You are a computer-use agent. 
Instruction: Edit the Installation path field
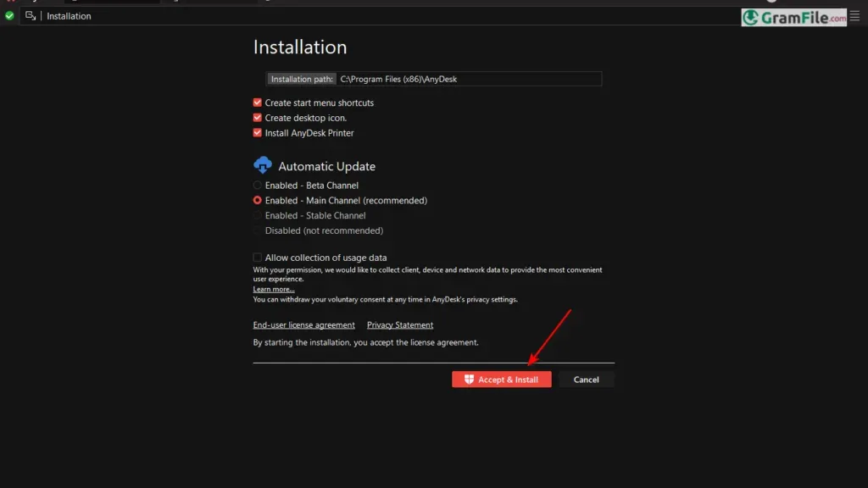433,79
